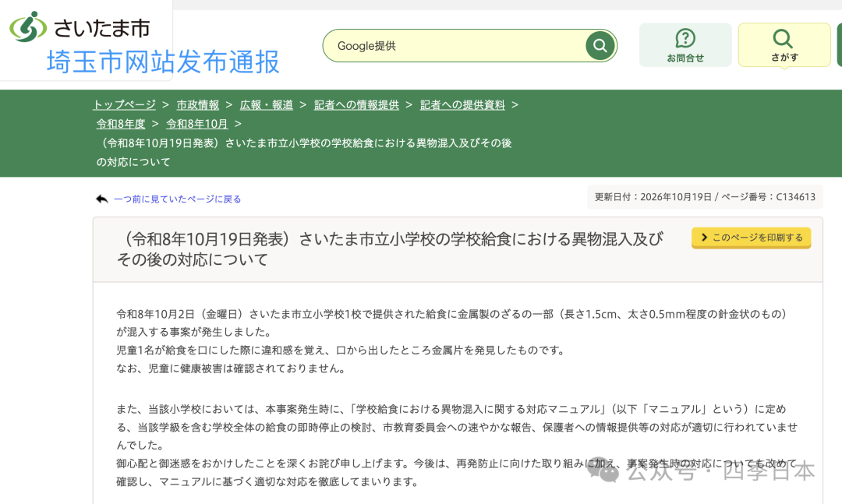Click the magnifier icon in さがす
842x504 pixels.
coord(783,38)
